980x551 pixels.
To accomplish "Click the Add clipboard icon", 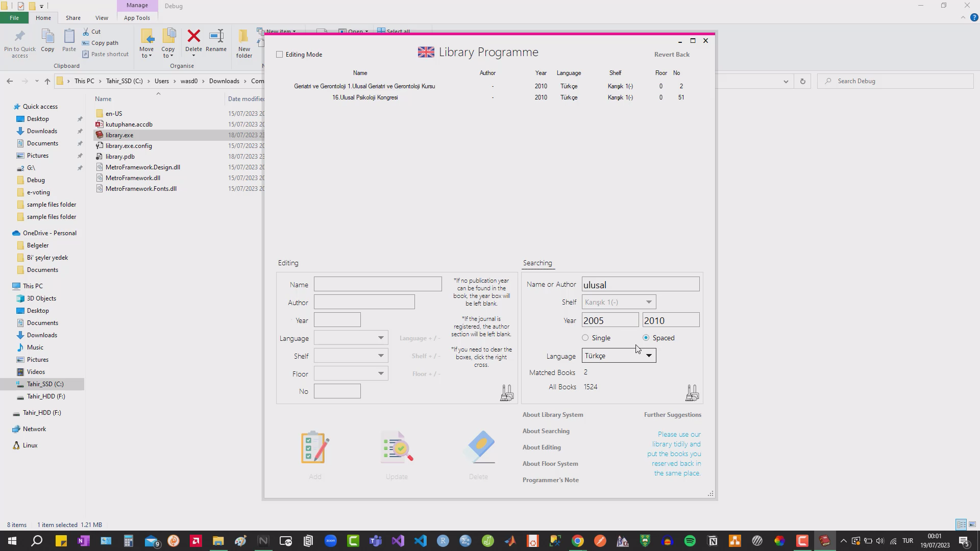I will click(315, 447).
